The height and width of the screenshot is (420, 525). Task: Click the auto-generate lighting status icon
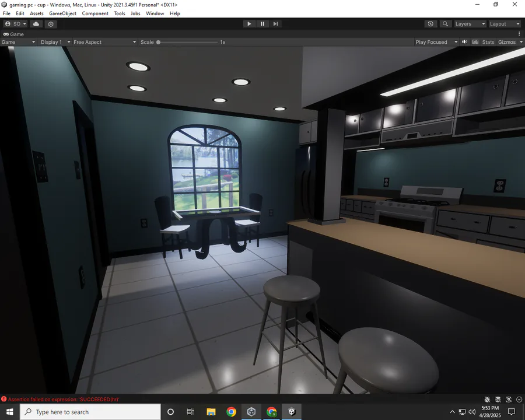pos(509,399)
